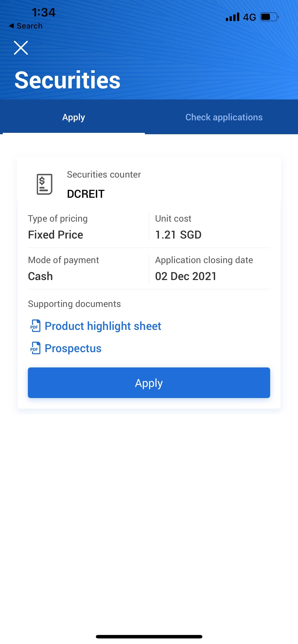Tap the PDF icon beside Product highlight sheet
This screenshot has height=644, width=298.
pos(35,326)
